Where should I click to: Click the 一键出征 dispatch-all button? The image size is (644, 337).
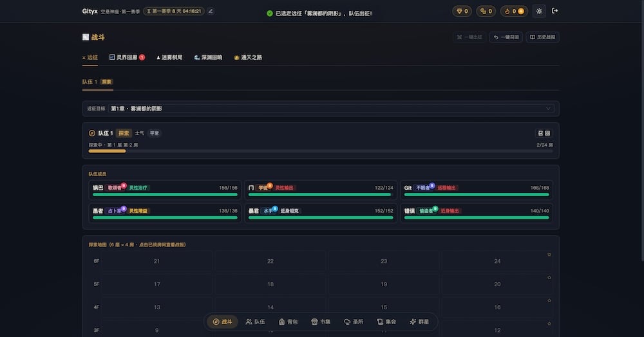(x=470, y=37)
